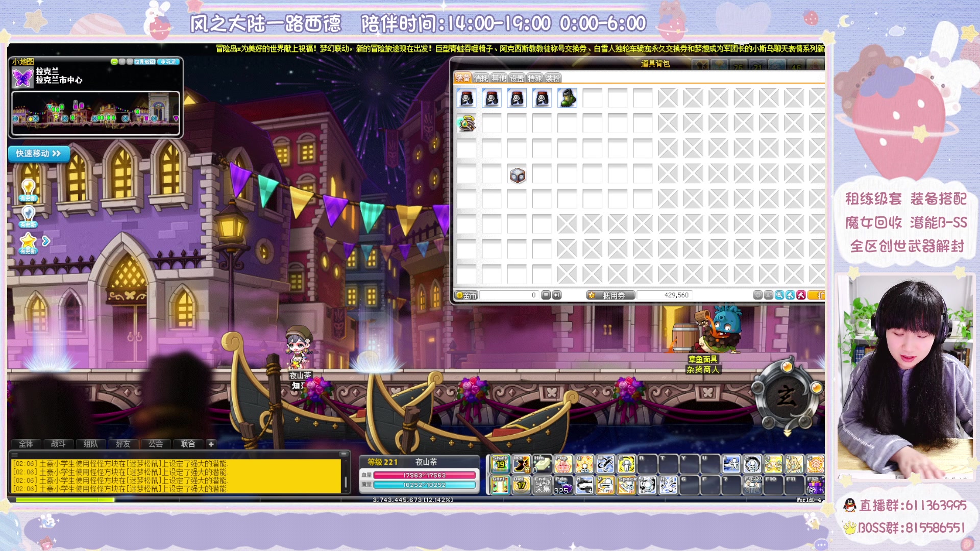Select the winged halo hat item in inventory
The height and width of the screenshot is (551, 980).
[x=467, y=123]
